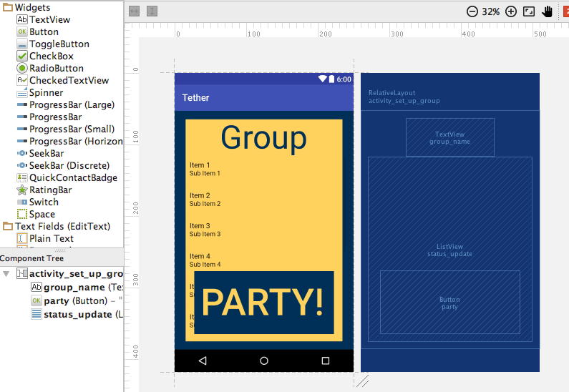Pick the SeekBar (Discrete) widget

tap(63, 165)
